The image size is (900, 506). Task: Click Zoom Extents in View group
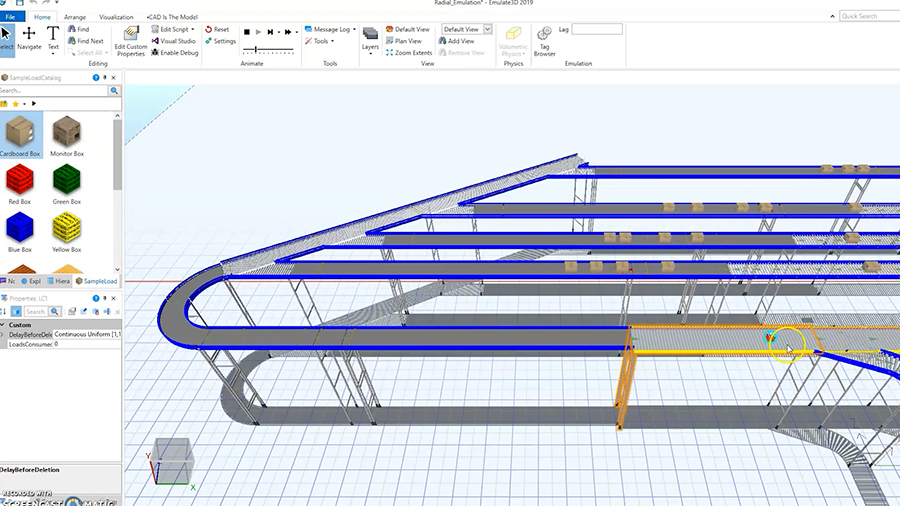point(408,53)
